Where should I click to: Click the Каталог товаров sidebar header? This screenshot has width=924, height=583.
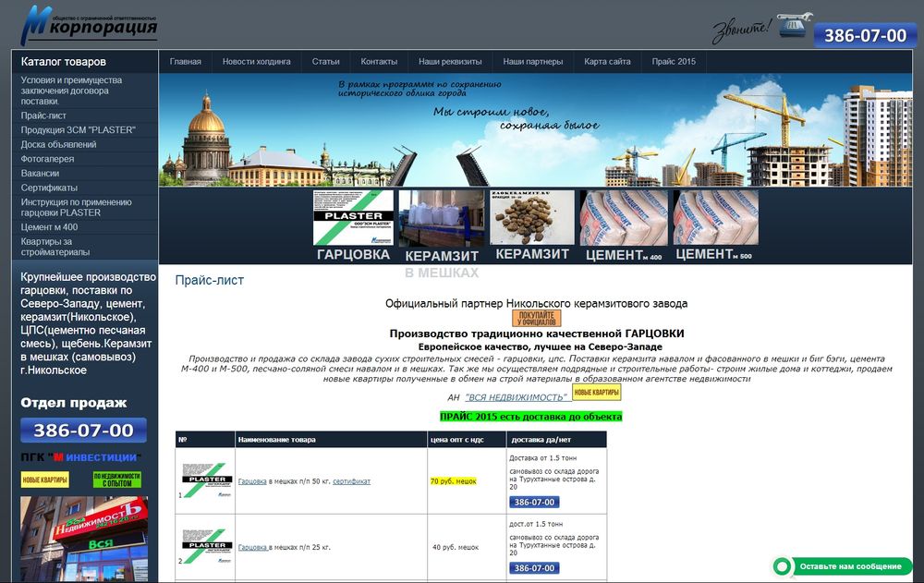[64, 61]
